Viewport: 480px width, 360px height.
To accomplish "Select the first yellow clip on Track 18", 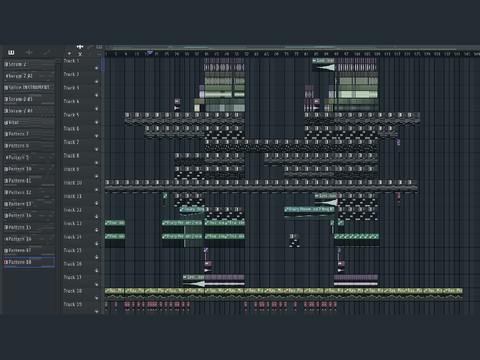I will click(115, 293).
